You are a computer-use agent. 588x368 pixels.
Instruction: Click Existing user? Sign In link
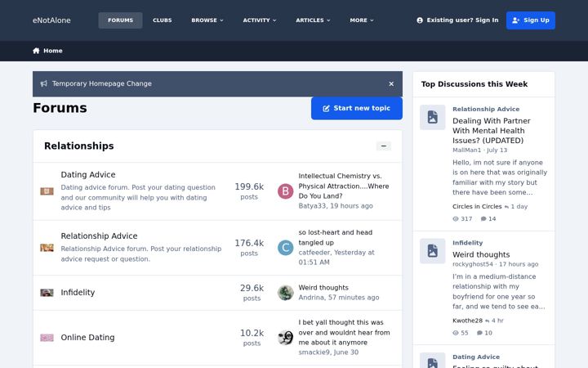pos(457,20)
